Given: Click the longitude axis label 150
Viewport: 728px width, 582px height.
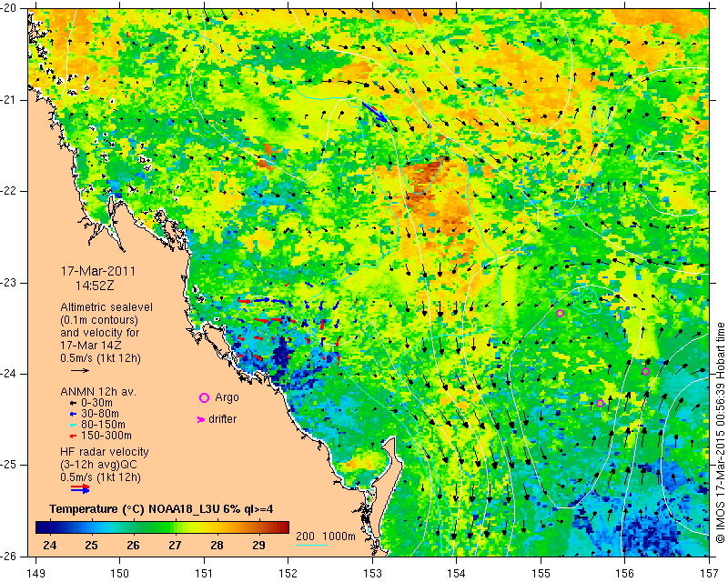Looking at the screenshot, I should (120, 573).
